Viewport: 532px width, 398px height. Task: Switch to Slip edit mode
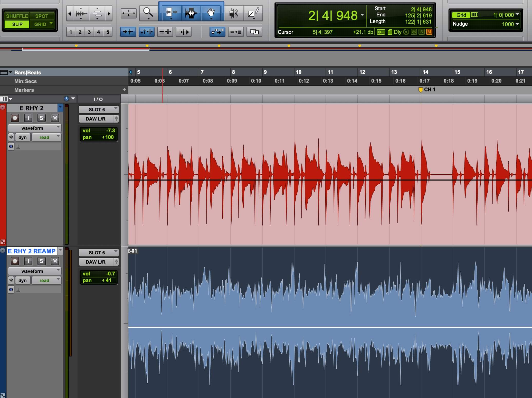point(17,24)
